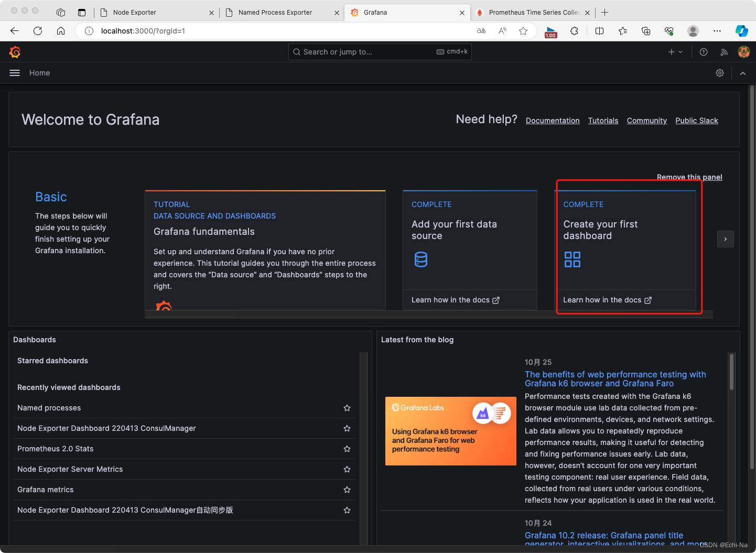The height and width of the screenshot is (553, 756).
Task: Open a new browser tab
Action: 605,12
